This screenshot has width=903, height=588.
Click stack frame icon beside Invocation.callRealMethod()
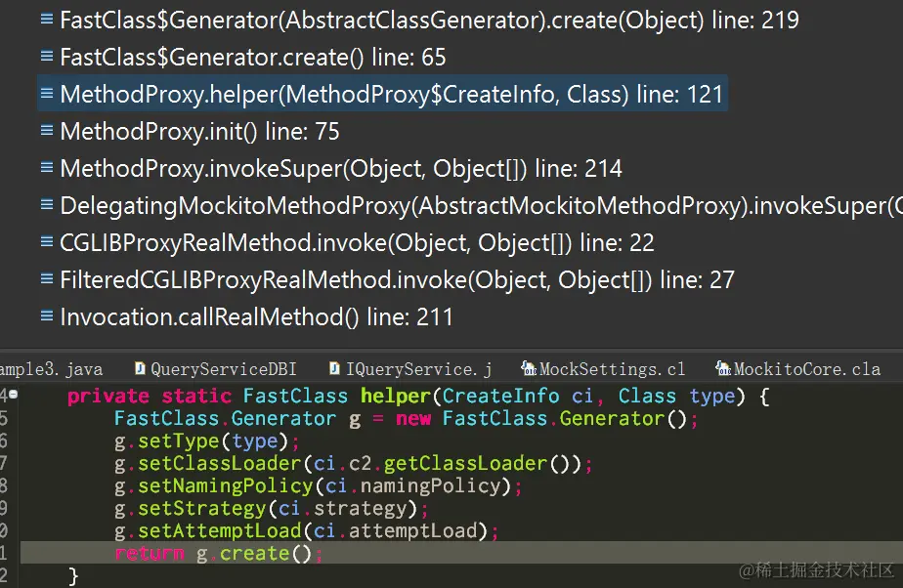pyautogui.click(x=47, y=315)
